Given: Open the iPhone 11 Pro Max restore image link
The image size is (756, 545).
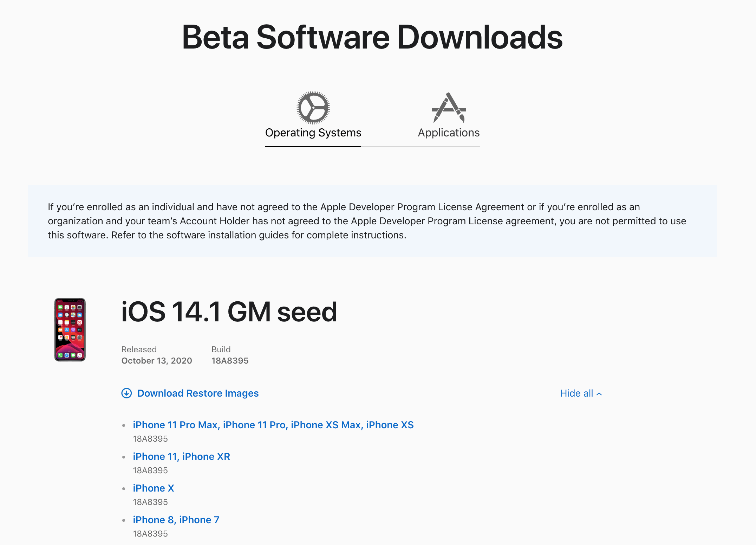Looking at the screenshot, I should click(273, 425).
